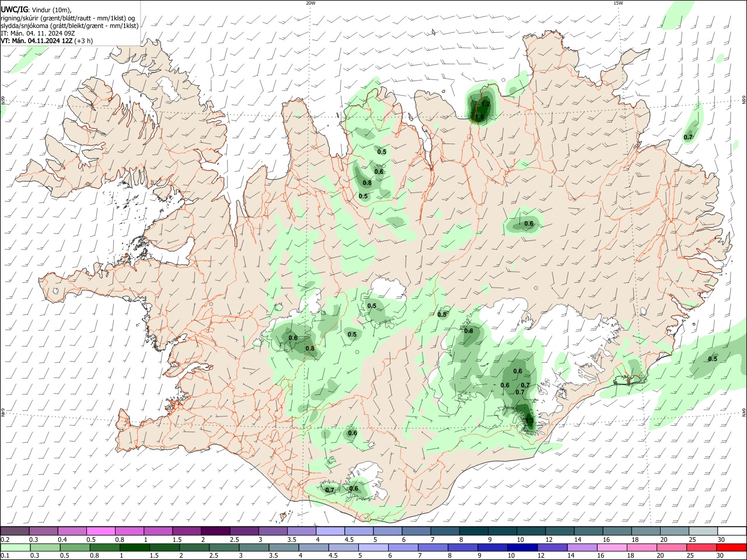Select the 'rigning/skúrir' description line

point(68,18)
